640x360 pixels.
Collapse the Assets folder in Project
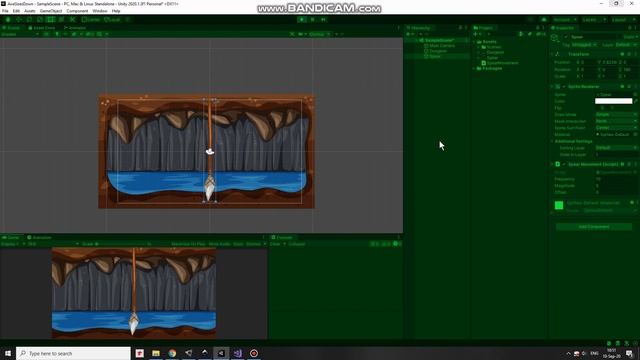(474, 42)
